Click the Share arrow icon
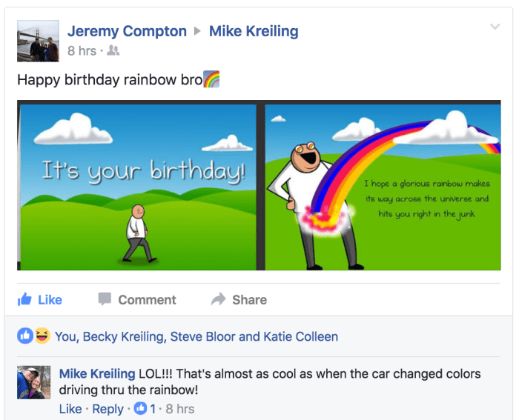519x420 pixels. click(218, 299)
